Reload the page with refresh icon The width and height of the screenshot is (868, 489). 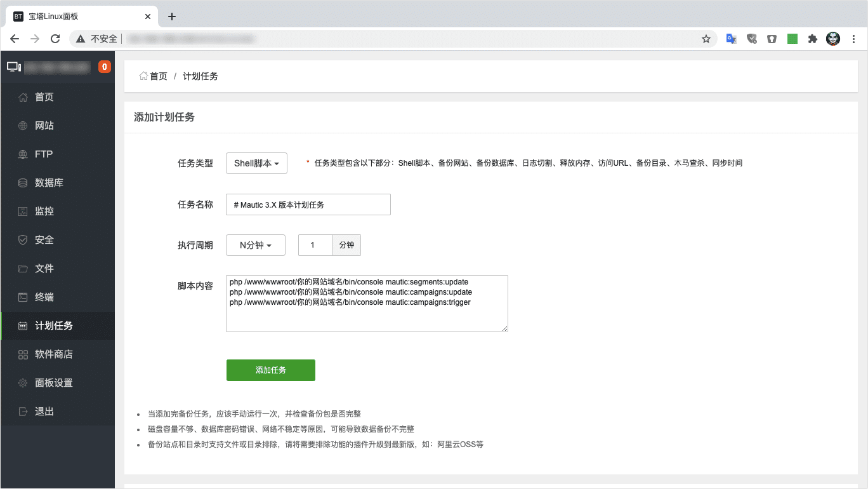tap(55, 39)
